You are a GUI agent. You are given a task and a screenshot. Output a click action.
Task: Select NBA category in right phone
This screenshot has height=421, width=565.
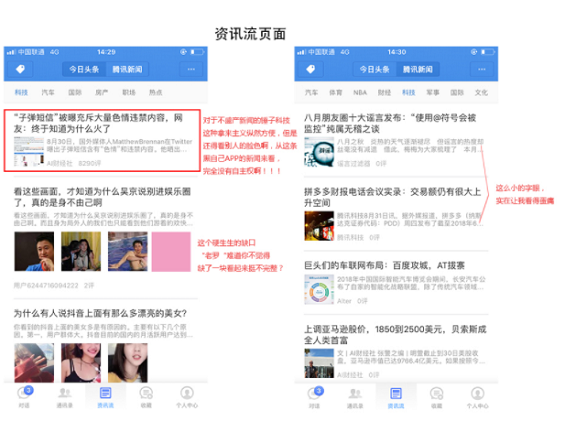pyautogui.click(x=360, y=93)
